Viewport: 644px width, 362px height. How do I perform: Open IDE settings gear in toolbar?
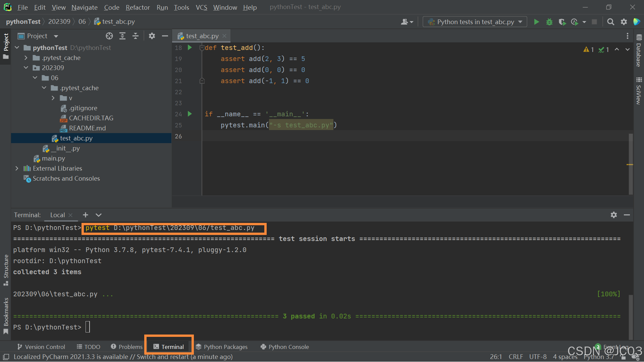coord(624,22)
